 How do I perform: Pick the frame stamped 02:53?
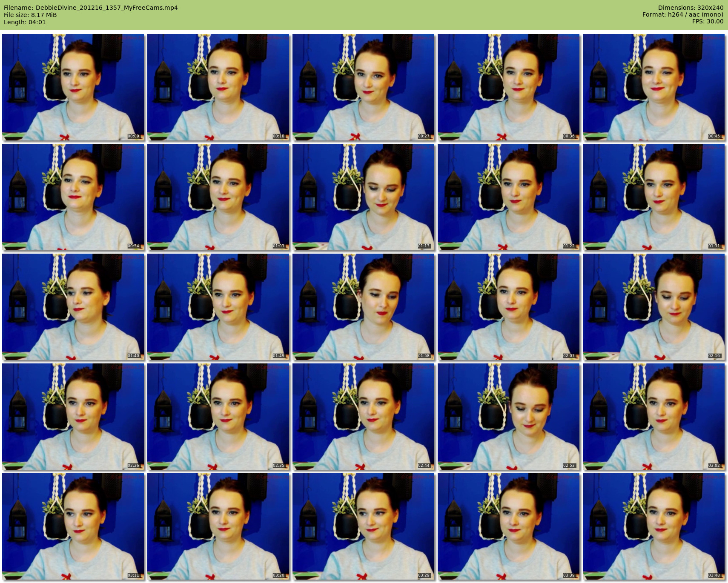tap(509, 417)
